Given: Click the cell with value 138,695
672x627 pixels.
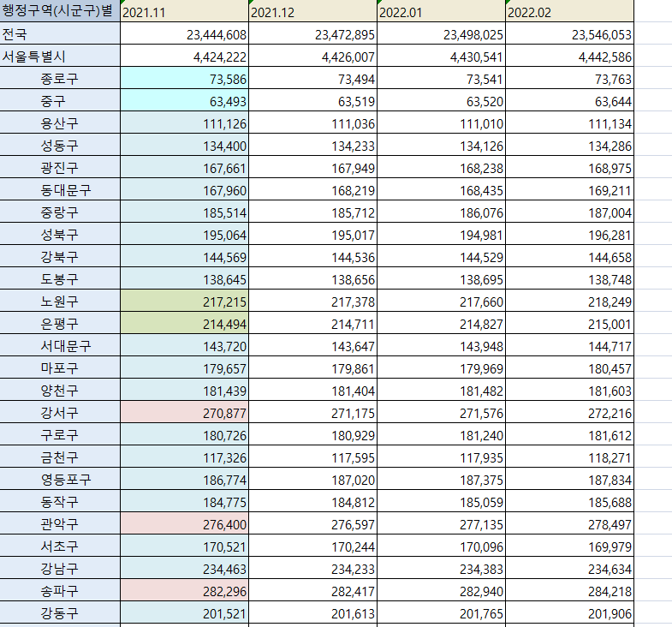Looking at the screenshot, I should tap(442, 278).
